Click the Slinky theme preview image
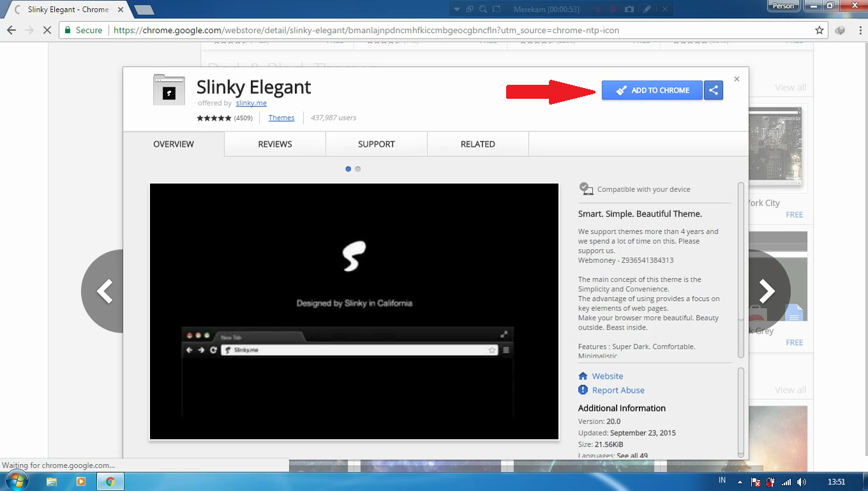 354,311
